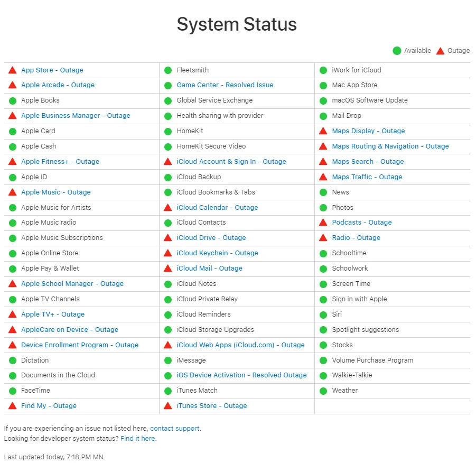Click the red triangle beside Find My

coord(13,406)
